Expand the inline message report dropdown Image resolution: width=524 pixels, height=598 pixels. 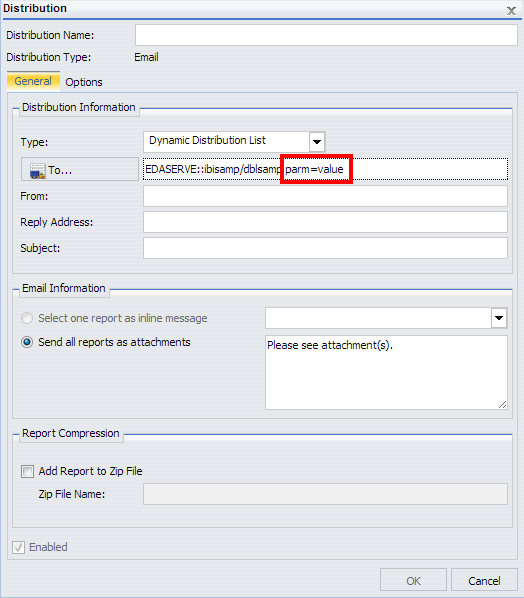point(499,318)
